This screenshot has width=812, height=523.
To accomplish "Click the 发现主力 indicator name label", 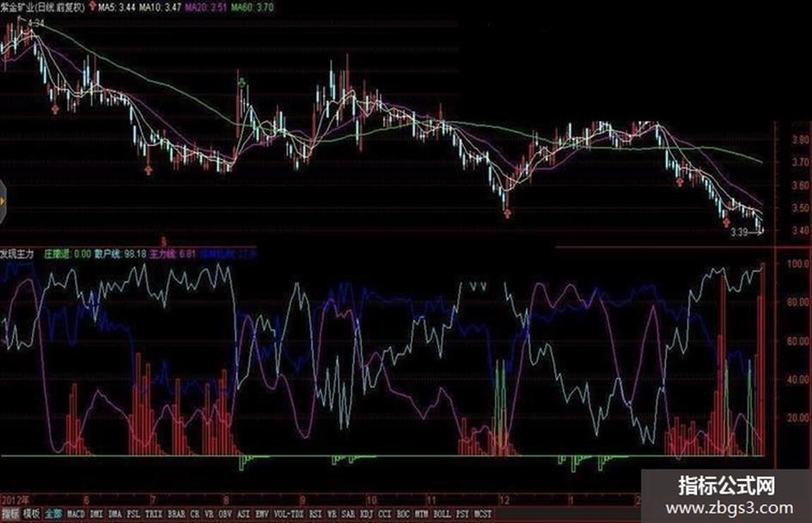I will 17,253.
